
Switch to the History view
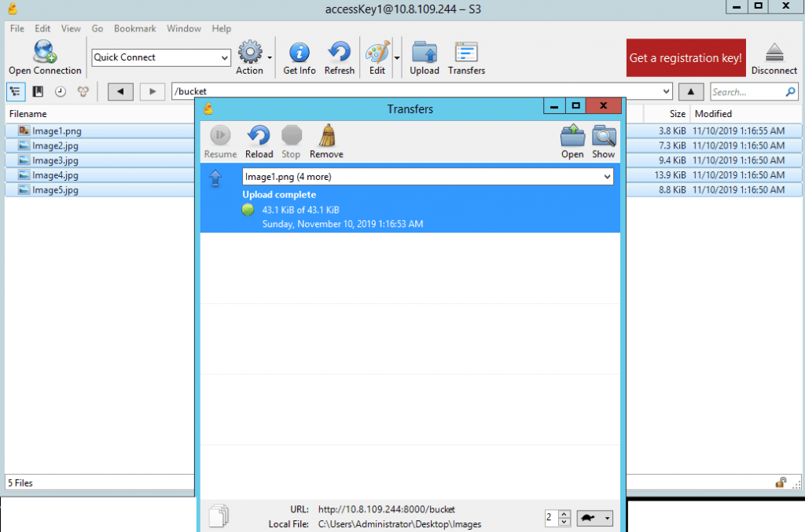[x=60, y=92]
